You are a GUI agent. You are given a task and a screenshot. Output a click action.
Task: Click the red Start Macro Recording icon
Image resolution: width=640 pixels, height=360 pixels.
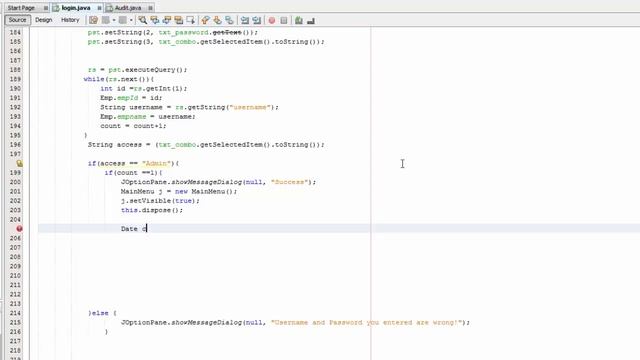pos(272,20)
